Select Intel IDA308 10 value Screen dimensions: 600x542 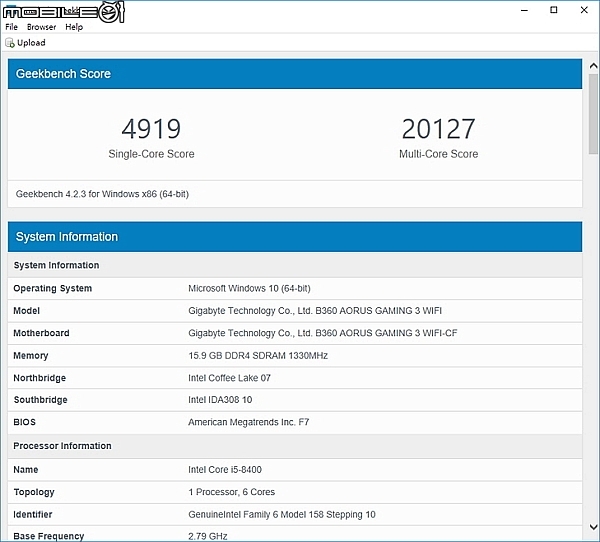(220, 400)
